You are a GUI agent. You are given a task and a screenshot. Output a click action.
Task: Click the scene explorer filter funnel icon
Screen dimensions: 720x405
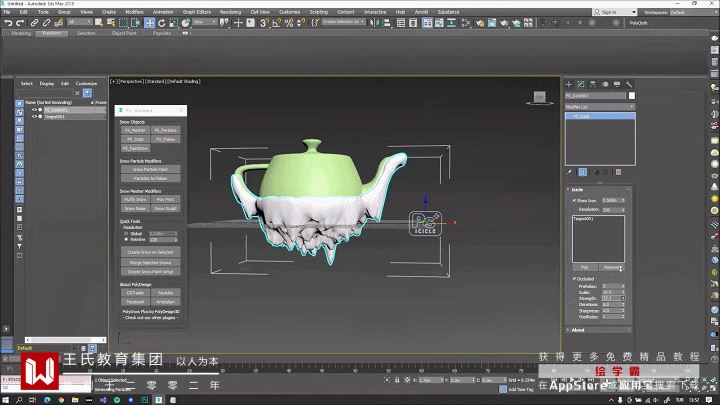[x=87, y=93]
